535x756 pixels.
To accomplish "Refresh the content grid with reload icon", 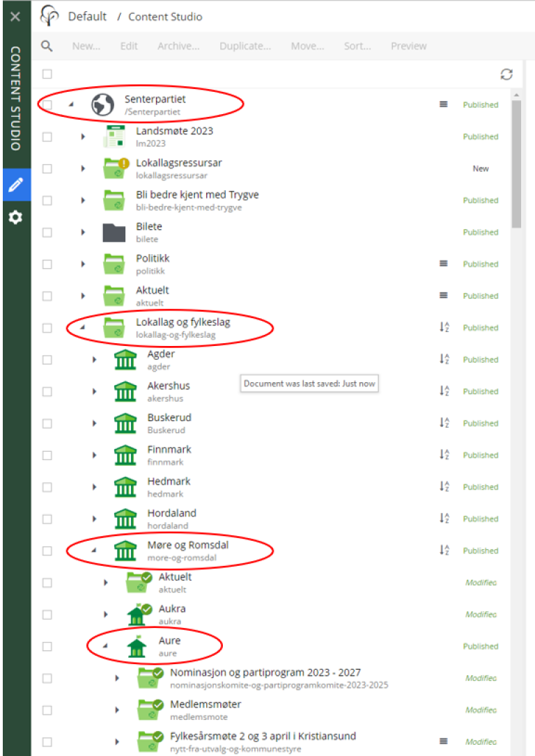I will pyautogui.click(x=506, y=74).
